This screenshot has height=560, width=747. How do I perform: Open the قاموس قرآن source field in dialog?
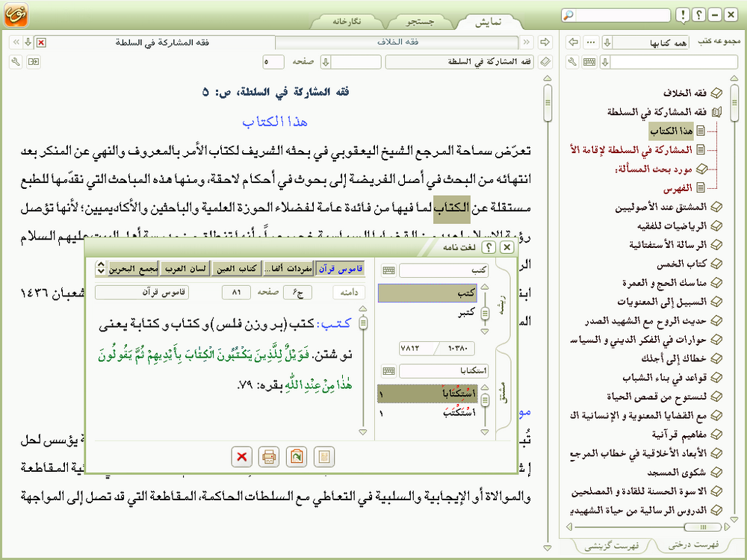tap(142, 292)
